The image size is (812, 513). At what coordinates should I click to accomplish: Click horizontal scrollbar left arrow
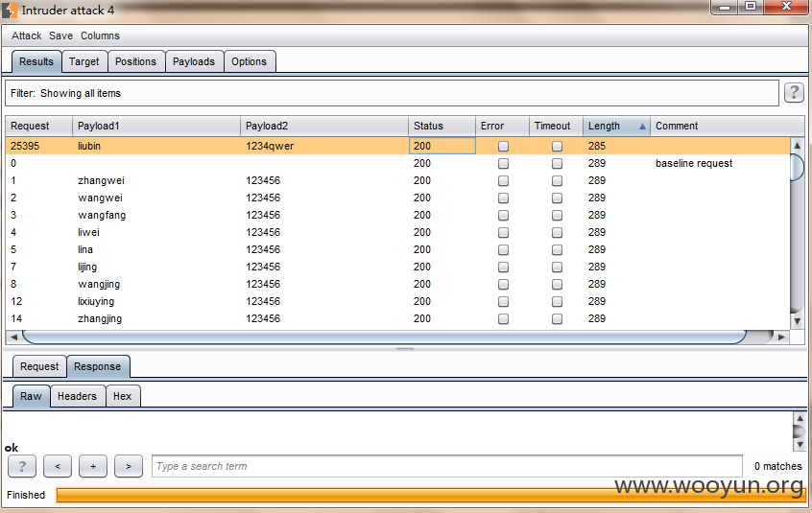14,337
